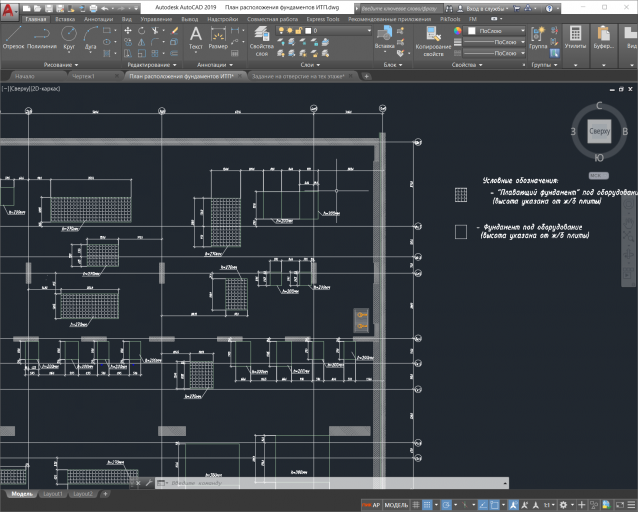The height and width of the screenshot is (512, 638).
Task: Pick the Дуга arc tool
Action: [90, 37]
